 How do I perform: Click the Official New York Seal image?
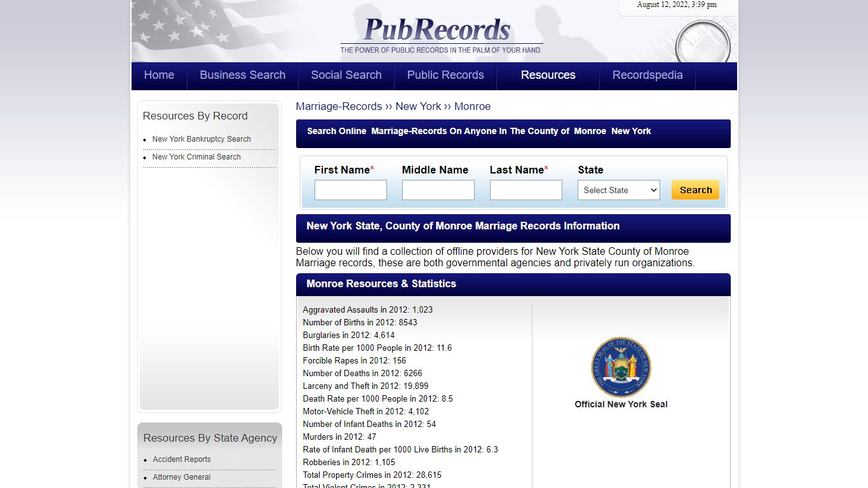tap(621, 367)
